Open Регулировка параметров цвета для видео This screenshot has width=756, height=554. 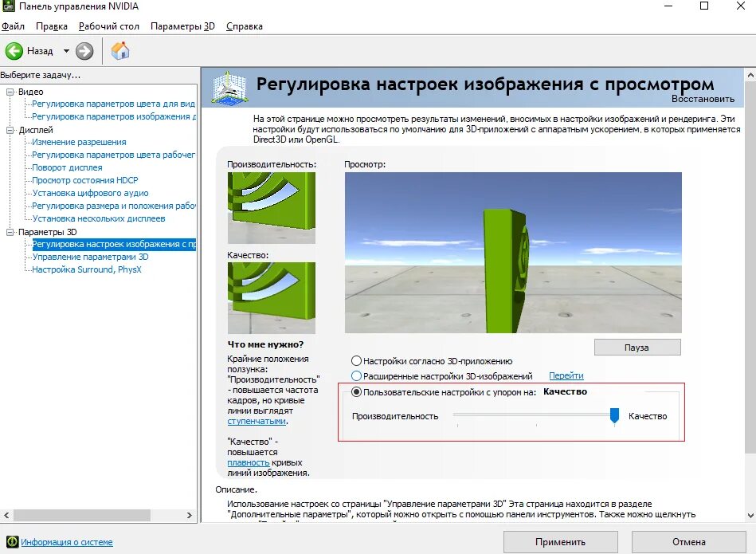(x=113, y=104)
